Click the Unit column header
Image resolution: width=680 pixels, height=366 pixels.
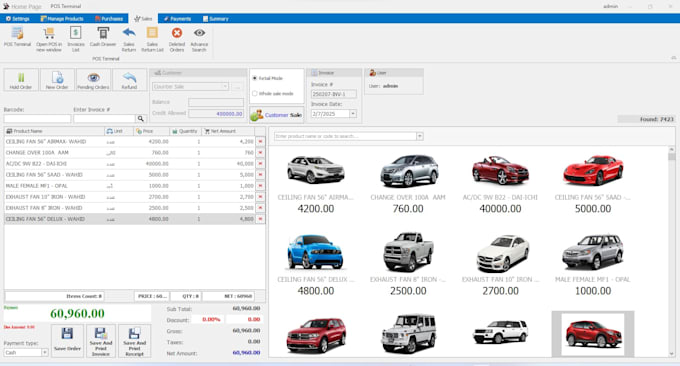(119, 131)
